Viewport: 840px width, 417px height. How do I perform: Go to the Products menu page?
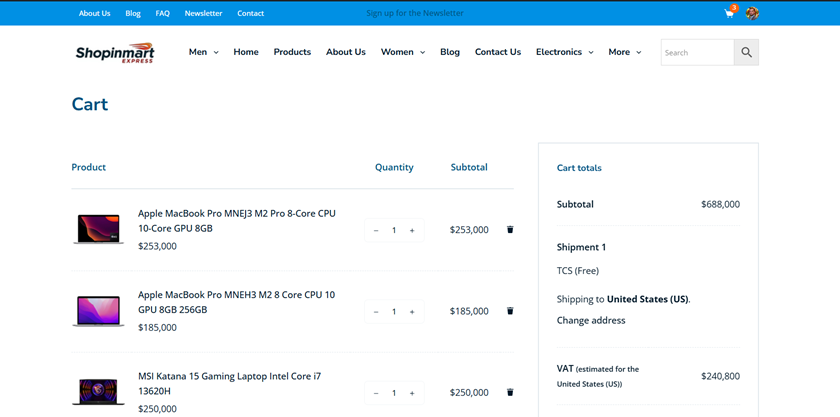(292, 52)
